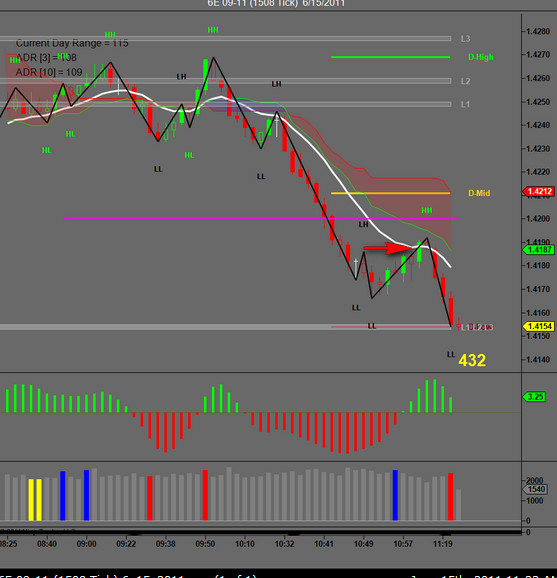
Task: Select the L2 level label
Action: pyautogui.click(x=465, y=81)
